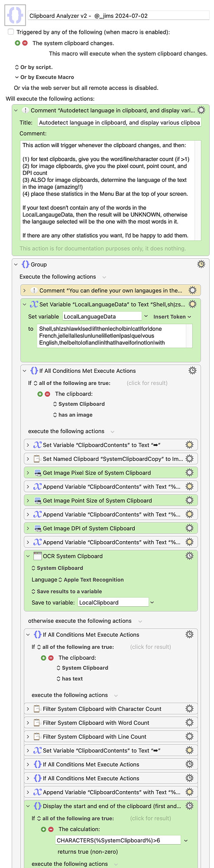Click the variable name field containing LocalLanguageData
The image size is (214, 868).
pos(102,316)
